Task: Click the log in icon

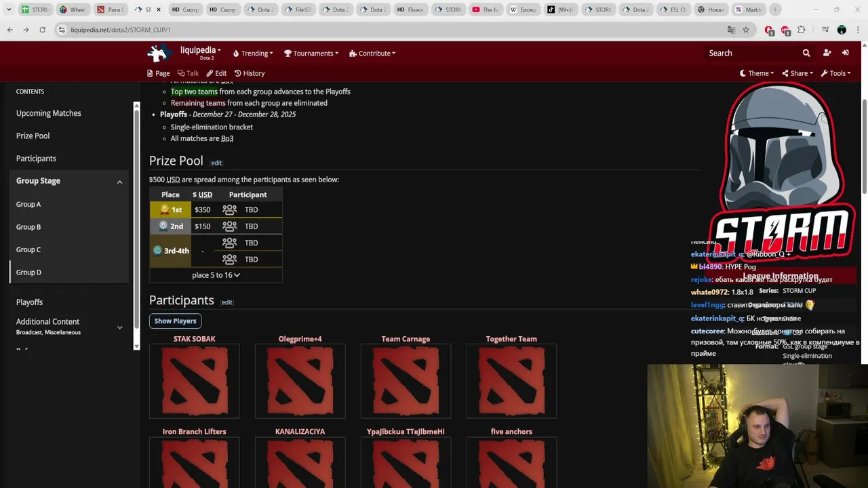Action: pos(846,53)
